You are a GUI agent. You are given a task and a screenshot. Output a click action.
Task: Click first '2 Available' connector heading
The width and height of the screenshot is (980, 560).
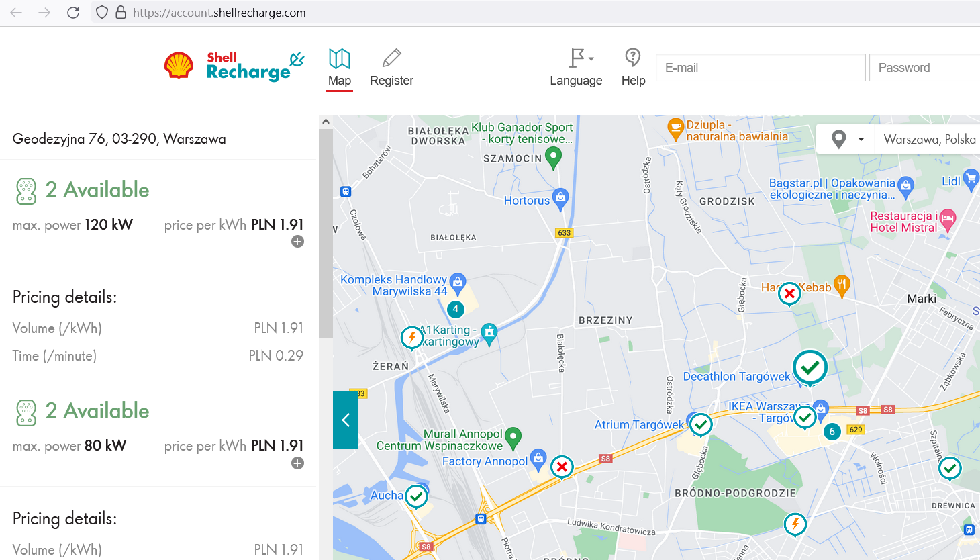97,190
